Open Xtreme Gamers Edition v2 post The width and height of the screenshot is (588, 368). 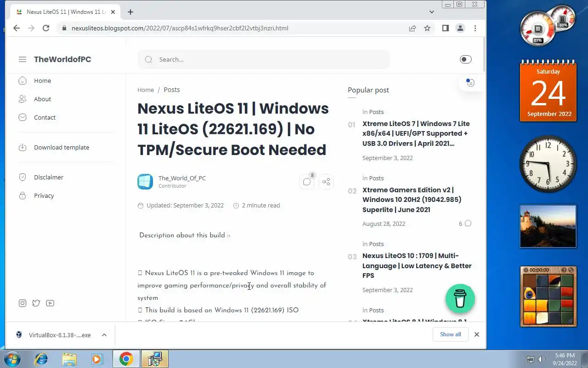pyautogui.click(x=412, y=200)
